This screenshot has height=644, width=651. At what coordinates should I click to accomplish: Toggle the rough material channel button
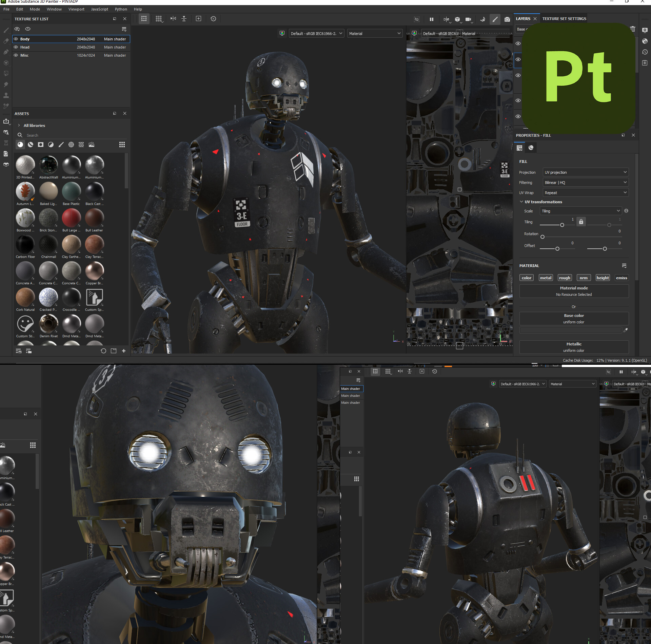564,278
